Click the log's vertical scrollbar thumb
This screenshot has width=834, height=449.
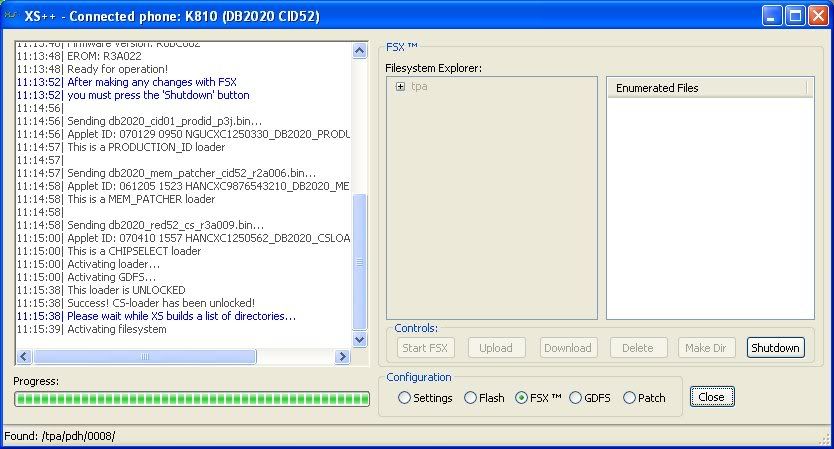coord(360,260)
